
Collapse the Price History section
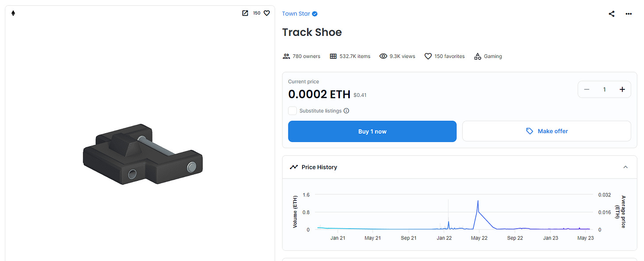tap(625, 167)
